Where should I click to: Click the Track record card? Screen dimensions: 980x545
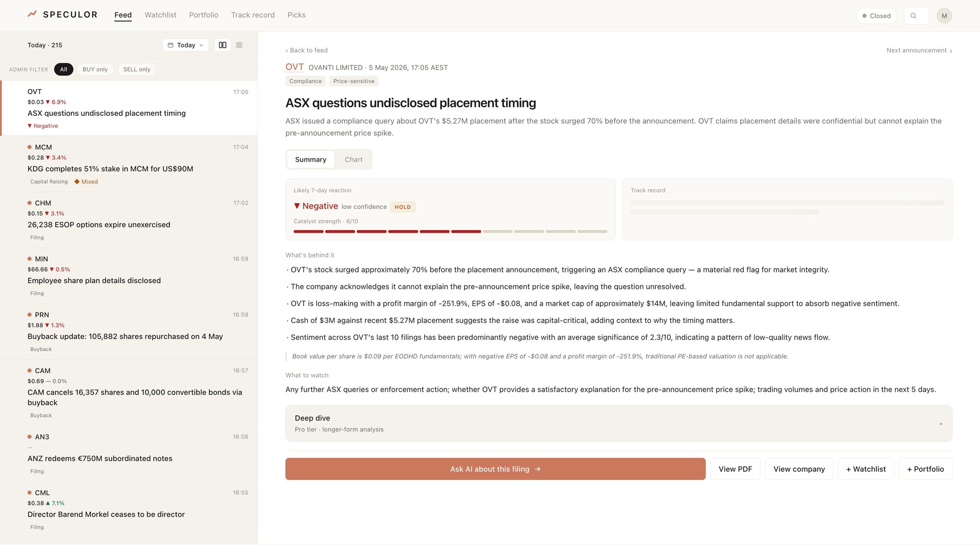pyautogui.click(x=787, y=209)
